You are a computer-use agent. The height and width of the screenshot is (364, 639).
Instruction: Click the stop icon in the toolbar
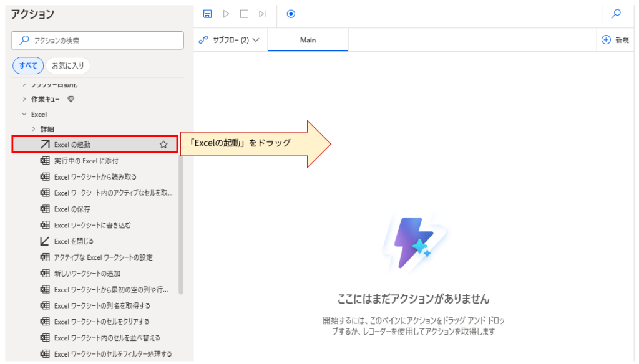click(x=244, y=14)
